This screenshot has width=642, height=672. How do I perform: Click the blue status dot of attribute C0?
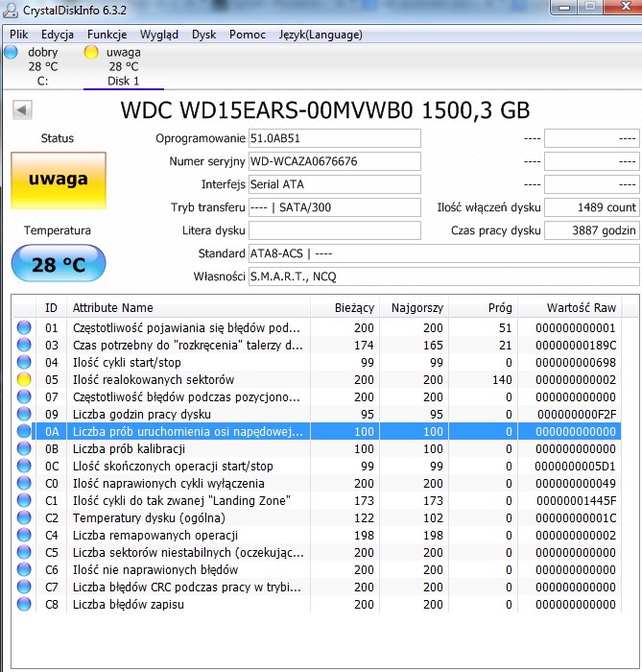tap(24, 483)
